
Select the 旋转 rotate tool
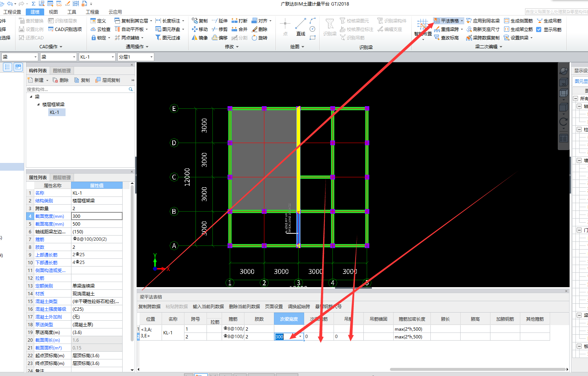tap(260, 38)
